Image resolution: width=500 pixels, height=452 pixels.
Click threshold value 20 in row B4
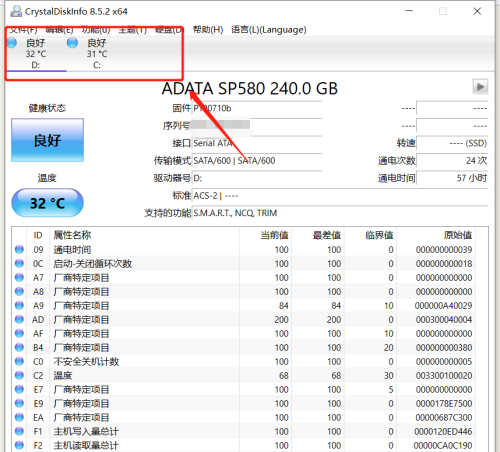coord(389,348)
